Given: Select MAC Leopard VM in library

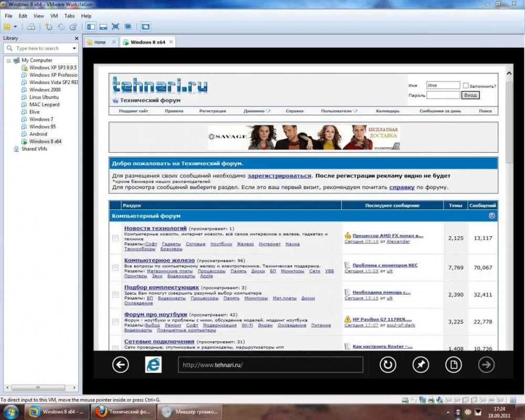Looking at the screenshot, I should click(40, 104).
